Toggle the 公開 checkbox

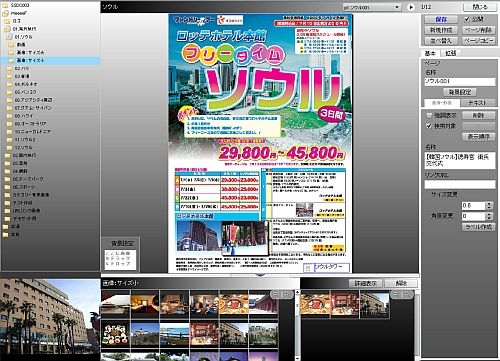(x=467, y=19)
